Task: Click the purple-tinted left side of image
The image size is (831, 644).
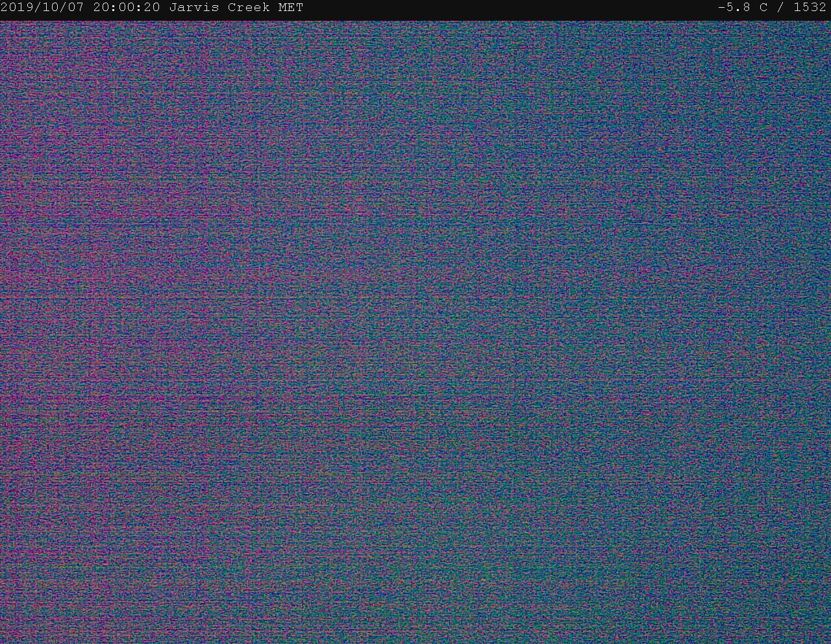Action: pyautogui.click(x=97, y=260)
